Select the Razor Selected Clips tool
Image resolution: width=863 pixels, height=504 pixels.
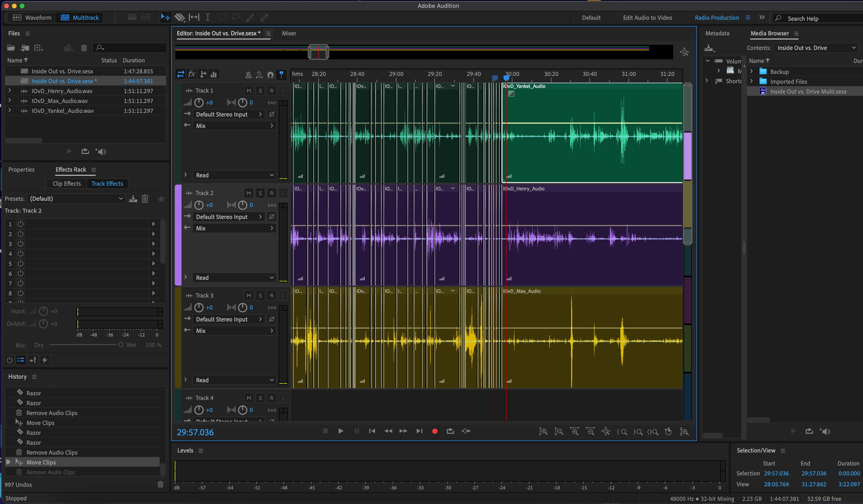[179, 17]
